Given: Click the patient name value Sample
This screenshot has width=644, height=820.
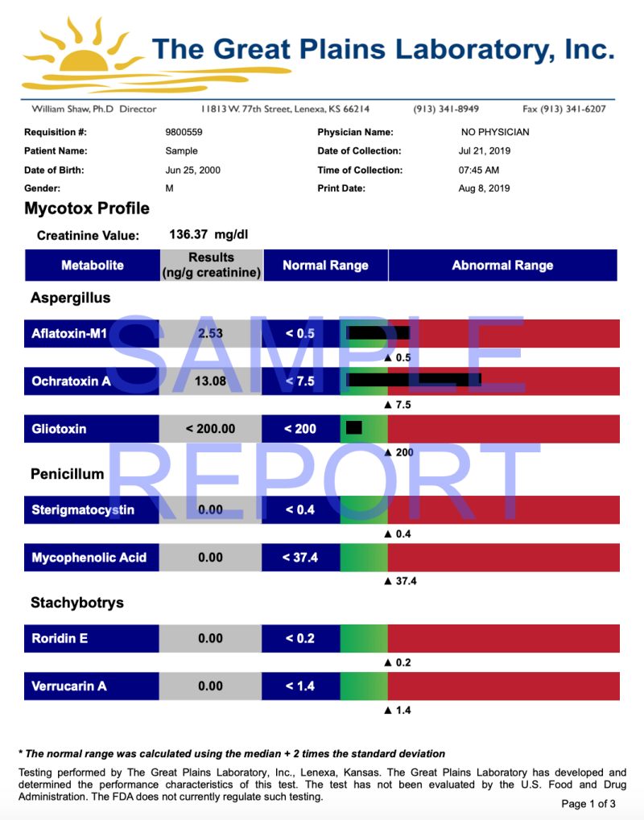Looking at the screenshot, I should (x=181, y=151).
